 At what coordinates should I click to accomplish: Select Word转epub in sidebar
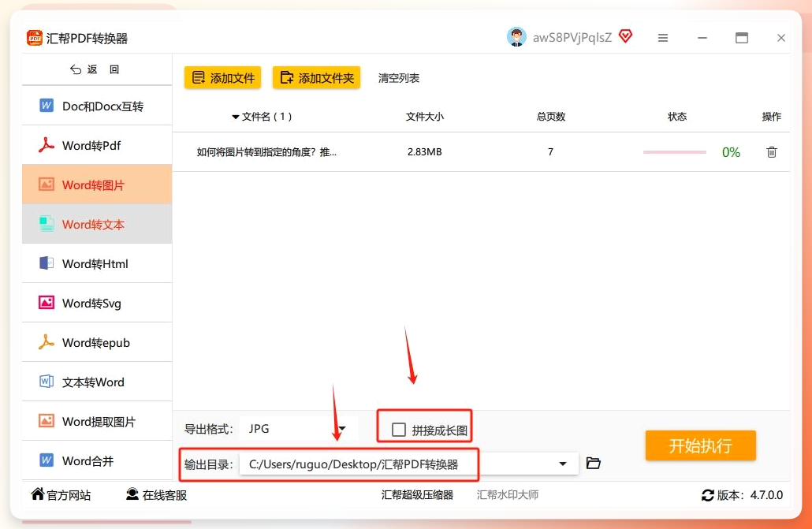pos(97,342)
